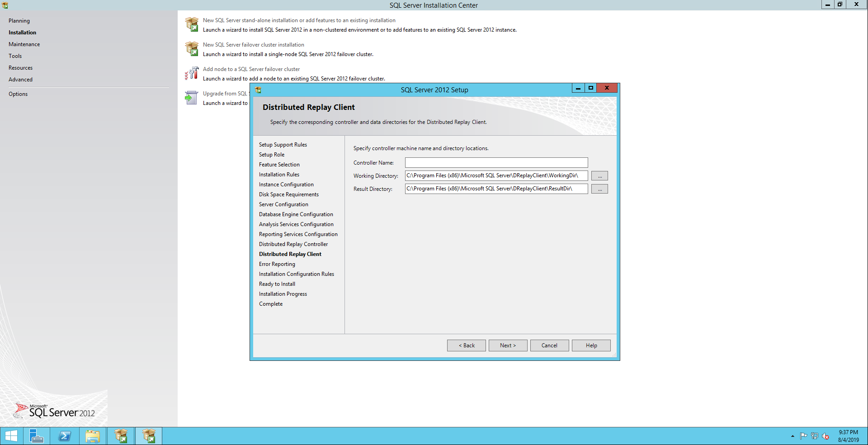Select Planning in the left navigation
The width and height of the screenshot is (868, 445).
click(19, 21)
